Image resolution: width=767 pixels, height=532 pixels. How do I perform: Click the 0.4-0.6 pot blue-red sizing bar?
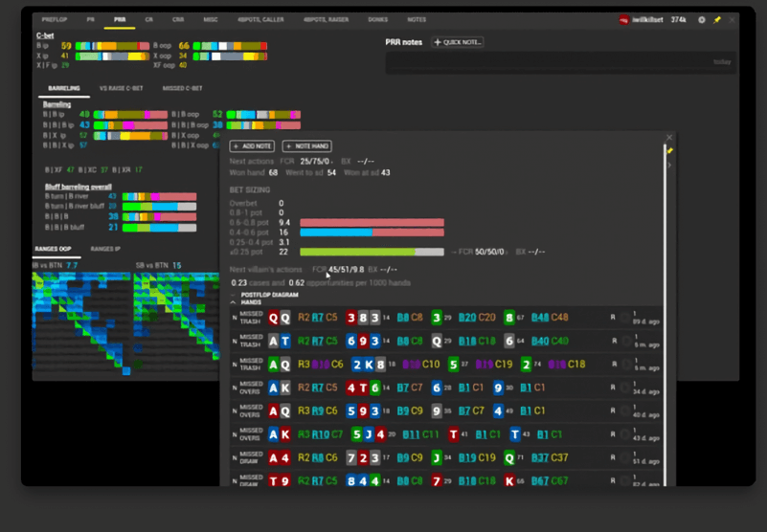(372, 233)
